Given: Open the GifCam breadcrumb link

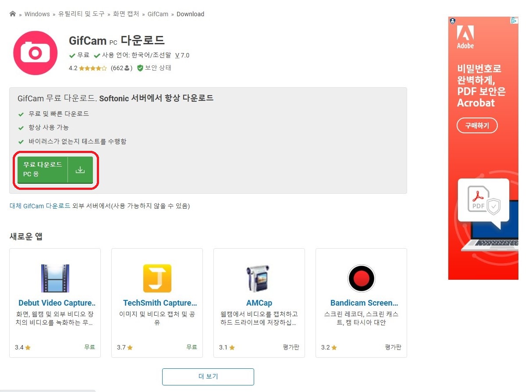Looking at the screenshot, I should [x=158, y=14].
